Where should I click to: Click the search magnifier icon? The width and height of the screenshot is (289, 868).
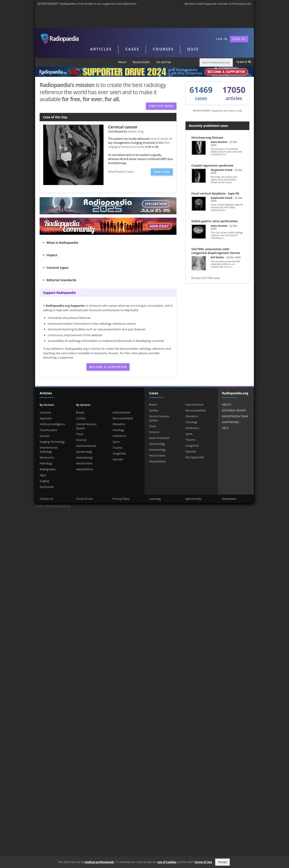(x=250, y=62)
